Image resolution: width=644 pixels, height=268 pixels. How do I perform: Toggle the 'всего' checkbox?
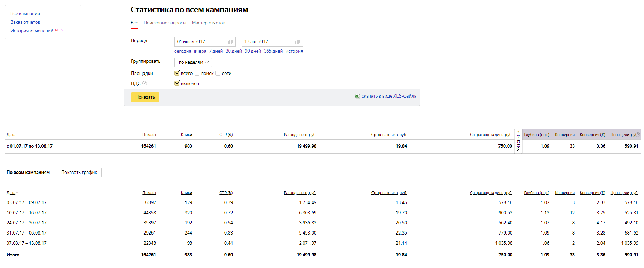pyautogui.click(x=177, y=73)
